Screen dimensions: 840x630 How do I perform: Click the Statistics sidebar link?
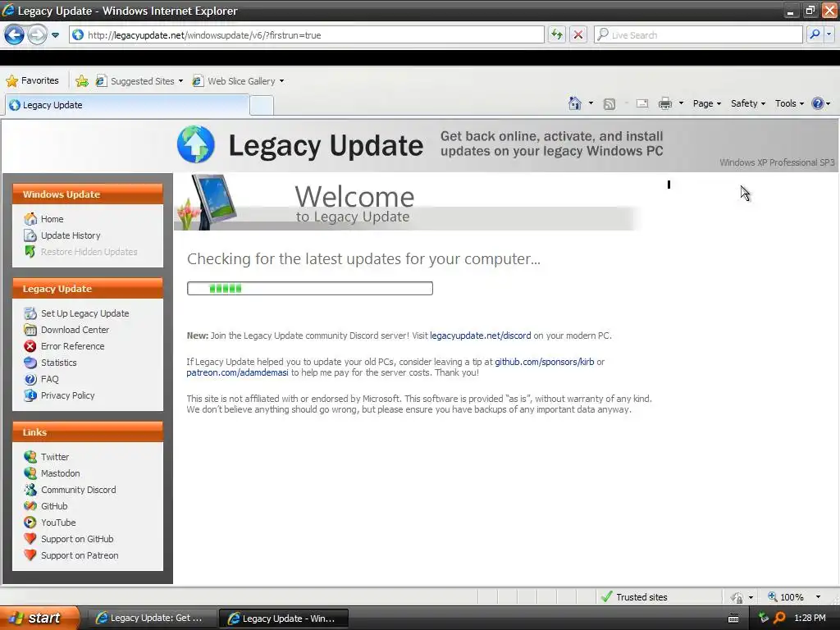pyautogui.click(x=59, y=363)
